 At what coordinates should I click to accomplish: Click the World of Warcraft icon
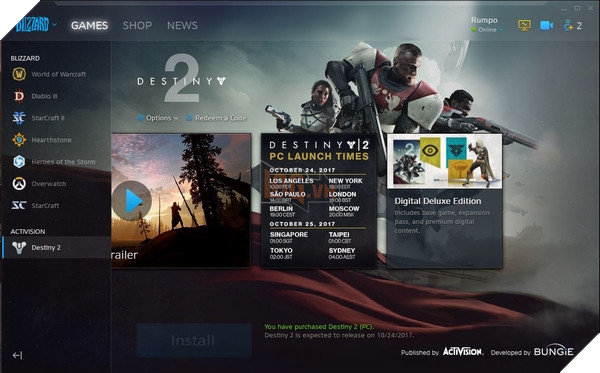[x=19, y=74]
